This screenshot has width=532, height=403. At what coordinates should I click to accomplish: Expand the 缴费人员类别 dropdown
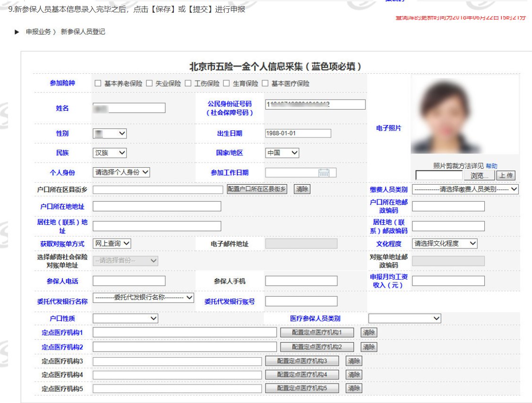tap(465, 189)
